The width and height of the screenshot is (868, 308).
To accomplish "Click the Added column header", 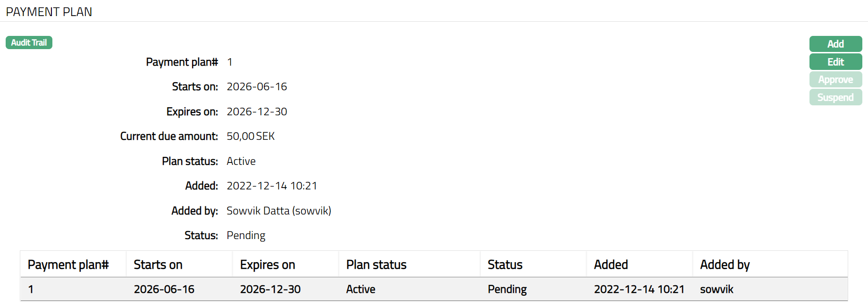I will click(610, 265).
